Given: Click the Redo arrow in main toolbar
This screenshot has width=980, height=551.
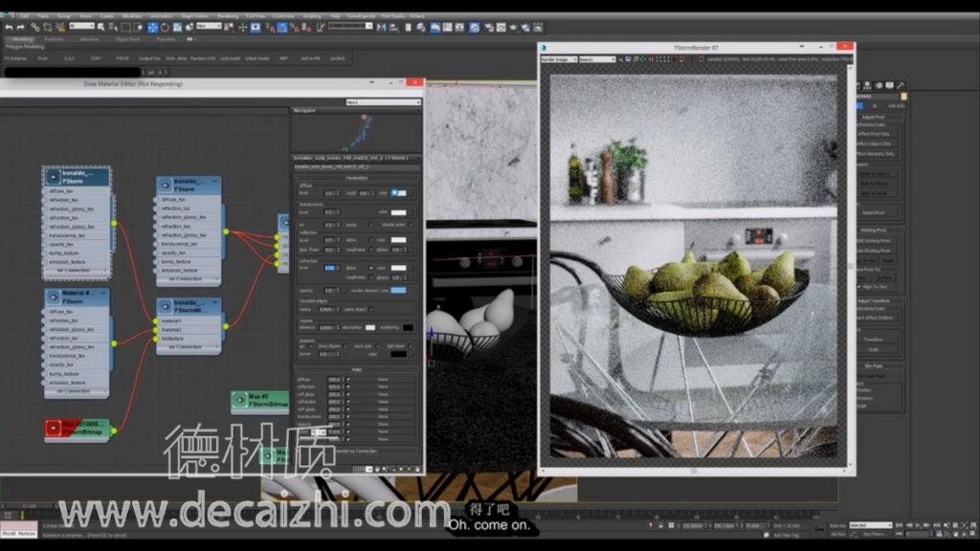Looking at the screenshot, I should (21, 28).
